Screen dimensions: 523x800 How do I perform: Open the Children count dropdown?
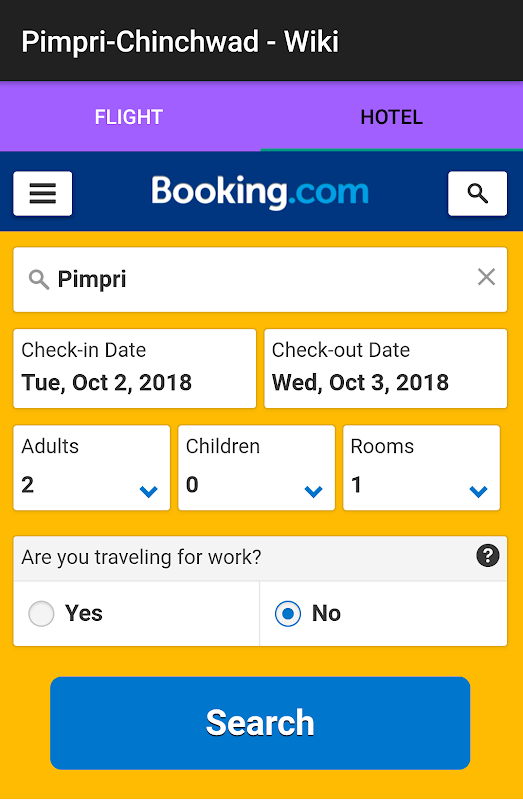coord(257,468)
